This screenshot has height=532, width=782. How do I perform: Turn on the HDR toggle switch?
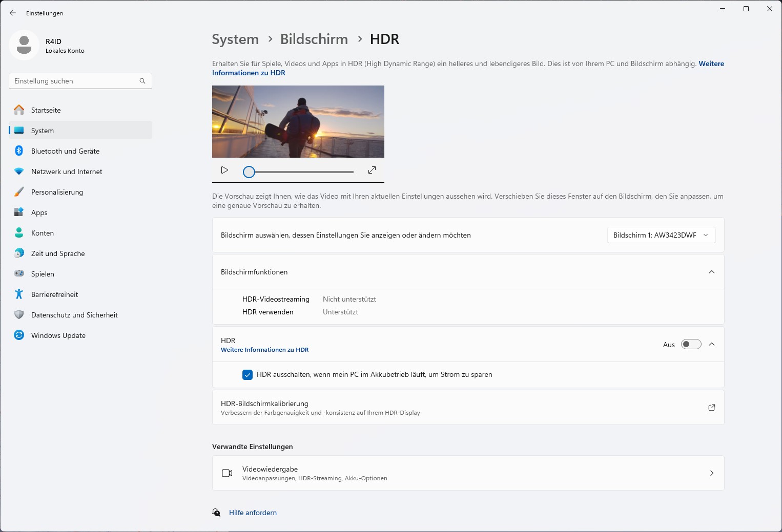(691, 345)
